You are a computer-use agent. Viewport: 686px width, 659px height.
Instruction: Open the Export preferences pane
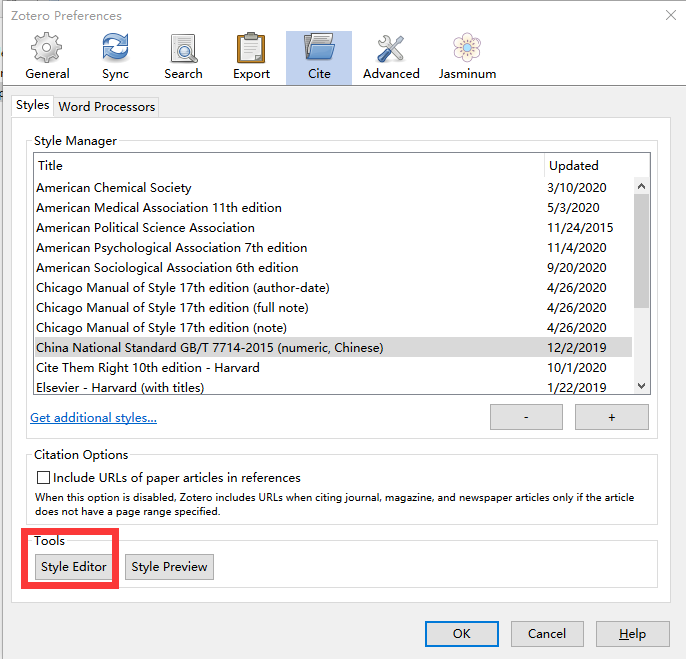pyautogui.click(x=251, y=57)
